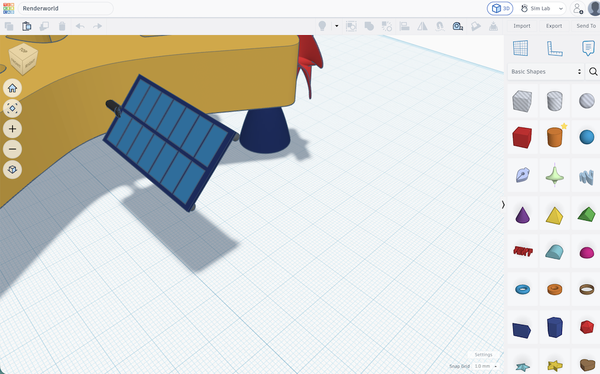Undo the last action
Viewport: 600px width, 374px height.
(x=80, y=26)
